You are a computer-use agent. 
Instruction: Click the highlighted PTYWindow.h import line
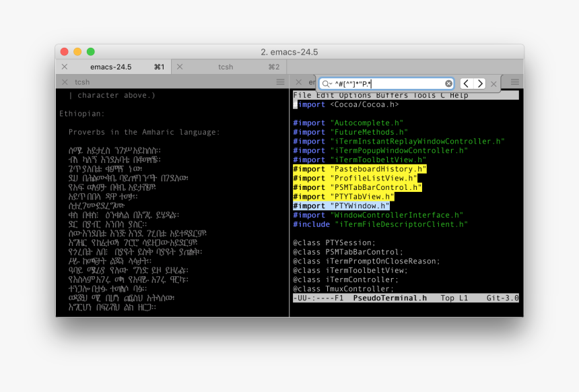[341, 206]
